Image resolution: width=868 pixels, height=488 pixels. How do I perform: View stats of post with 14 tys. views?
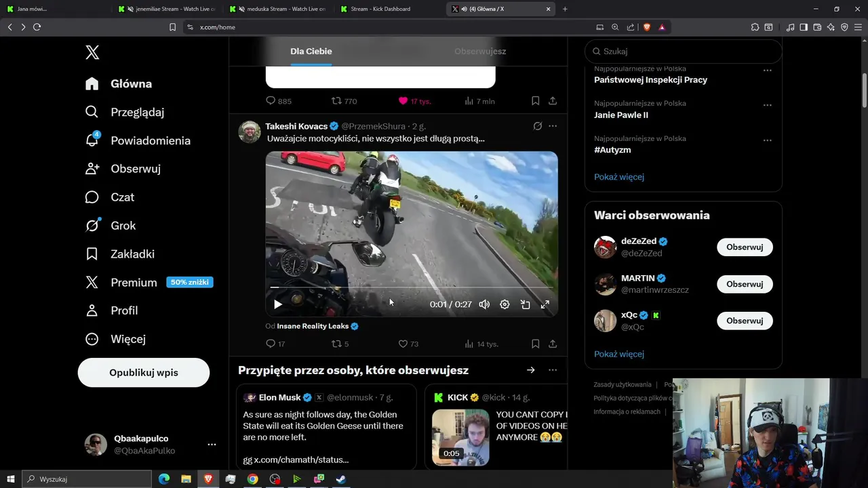point(481,344)
